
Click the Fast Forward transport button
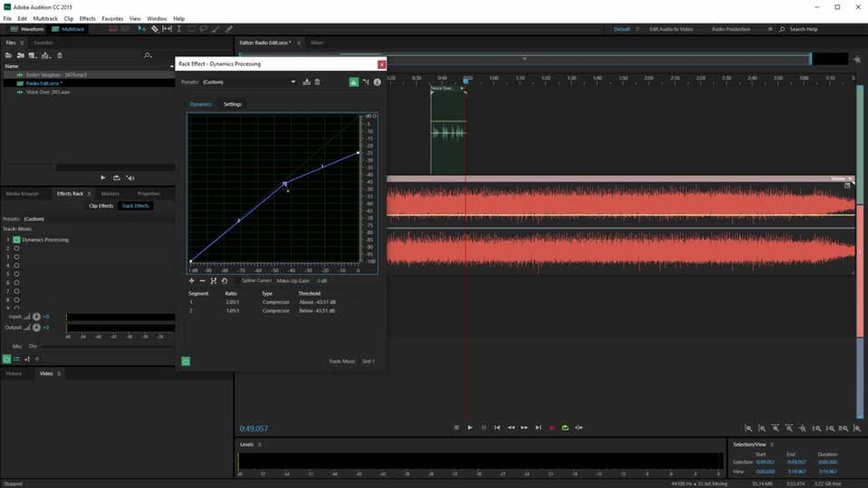524,427
